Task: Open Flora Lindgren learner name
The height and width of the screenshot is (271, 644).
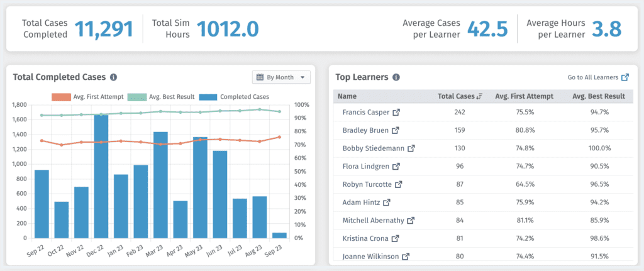Action: pyautogui.click(x=365, y=166)
